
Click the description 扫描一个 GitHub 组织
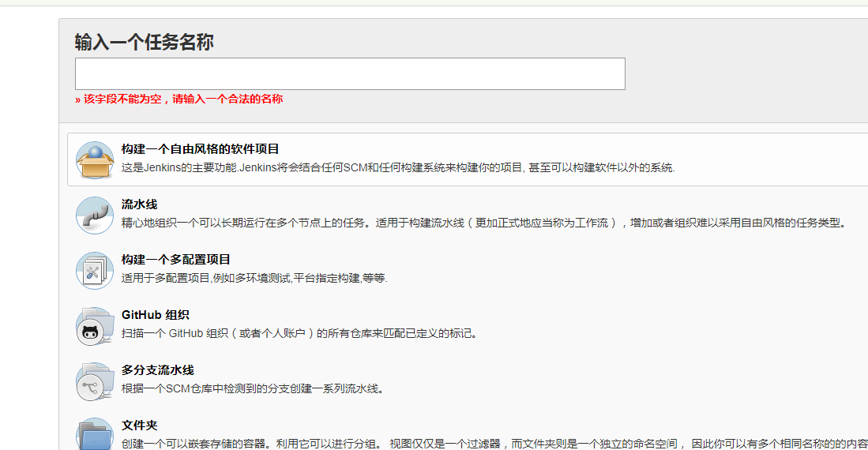click(x=299, y=334)
